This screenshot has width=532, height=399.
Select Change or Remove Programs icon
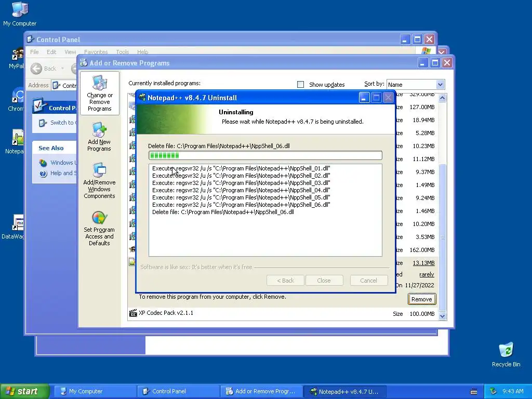pyautogui.click(x=99, y=94)
